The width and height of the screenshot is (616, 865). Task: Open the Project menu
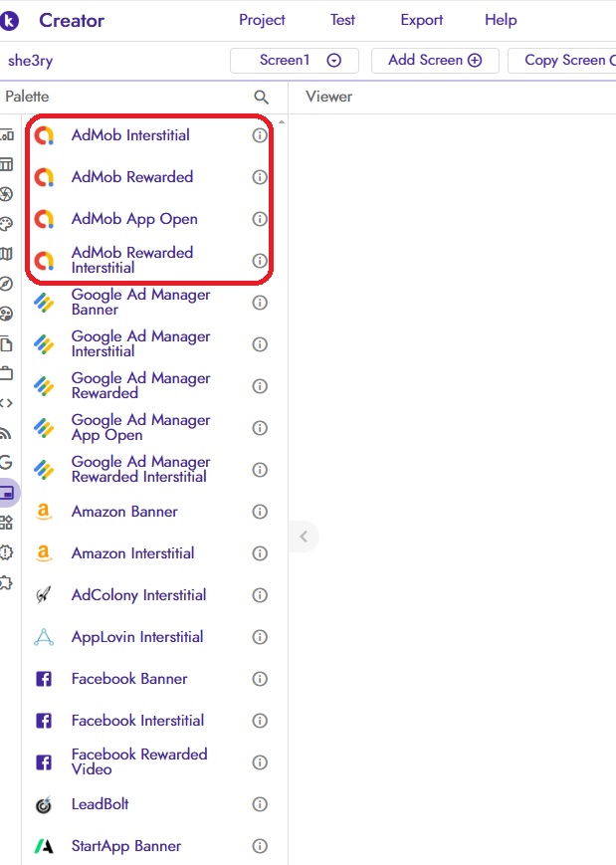(x=262, y=21)
